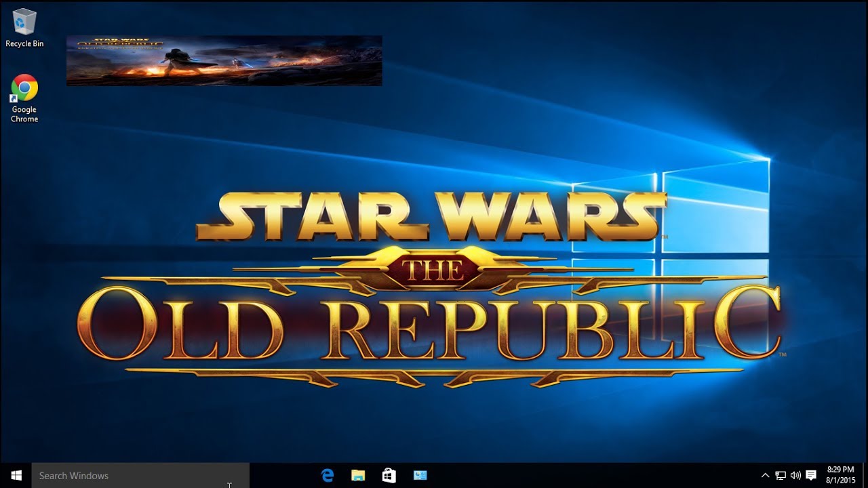868x488 pixels.
Task: Open the pinned blue window app in taskbar
Action: click(420, 475)
